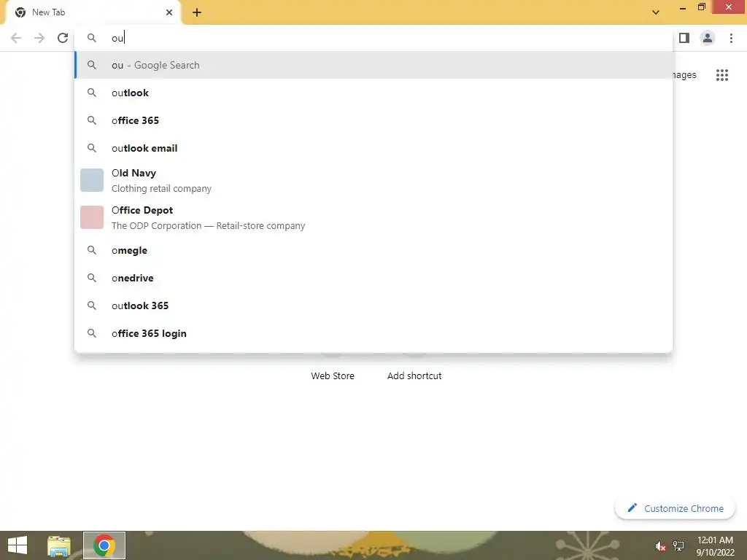Select the 'outlook email' suggestion

click(374, 148)
